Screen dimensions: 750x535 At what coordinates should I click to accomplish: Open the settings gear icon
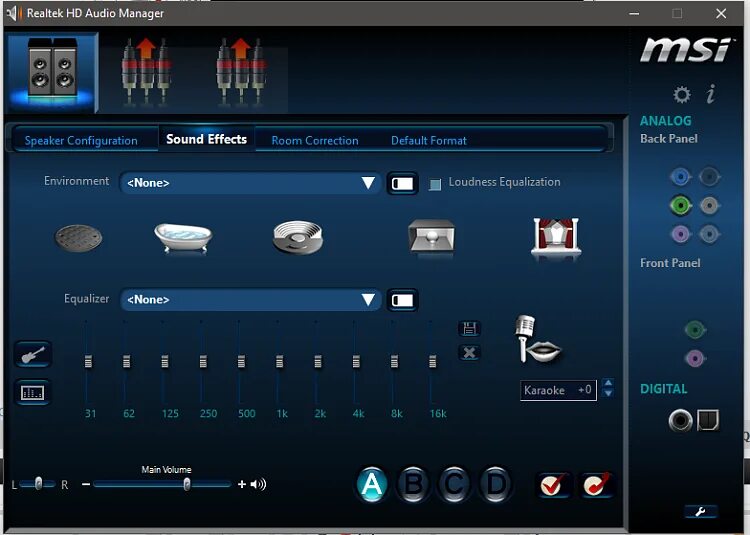[682, 94]
